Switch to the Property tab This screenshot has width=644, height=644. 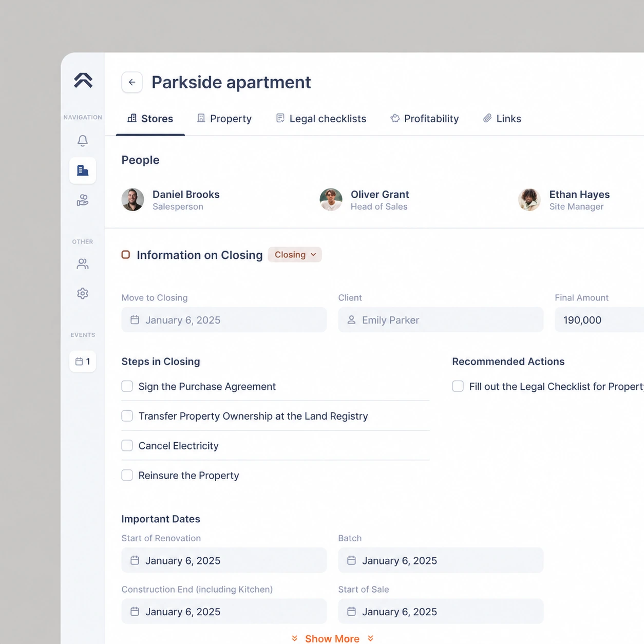[224, 119]
